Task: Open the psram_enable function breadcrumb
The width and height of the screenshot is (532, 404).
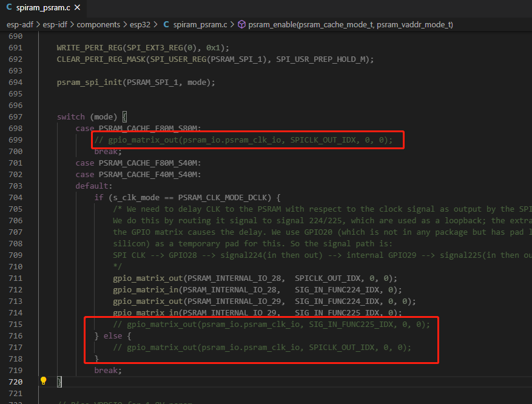Action: (x=351, y=25)
